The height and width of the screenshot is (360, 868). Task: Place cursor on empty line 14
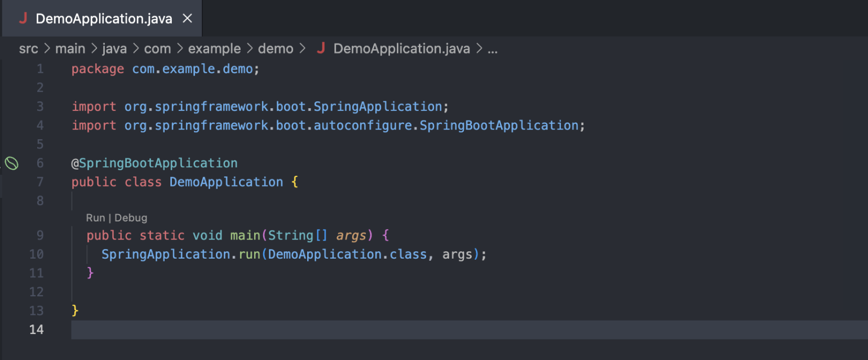coord(470,330)
